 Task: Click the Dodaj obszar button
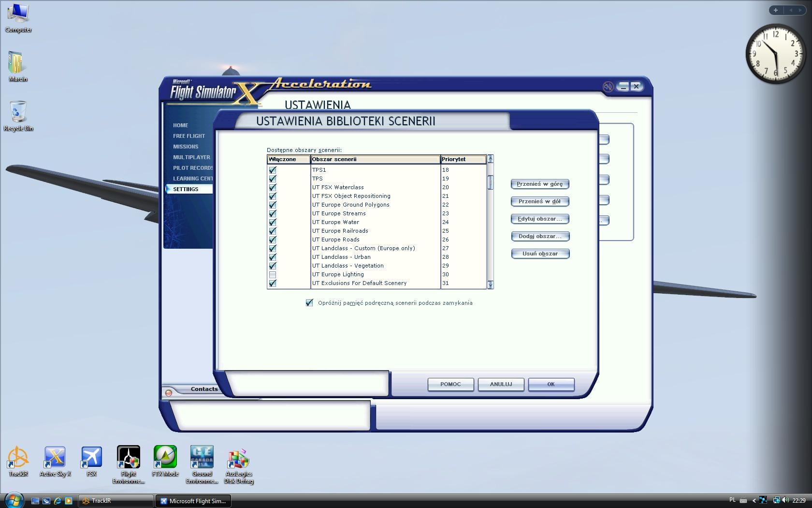pos(540,236)
